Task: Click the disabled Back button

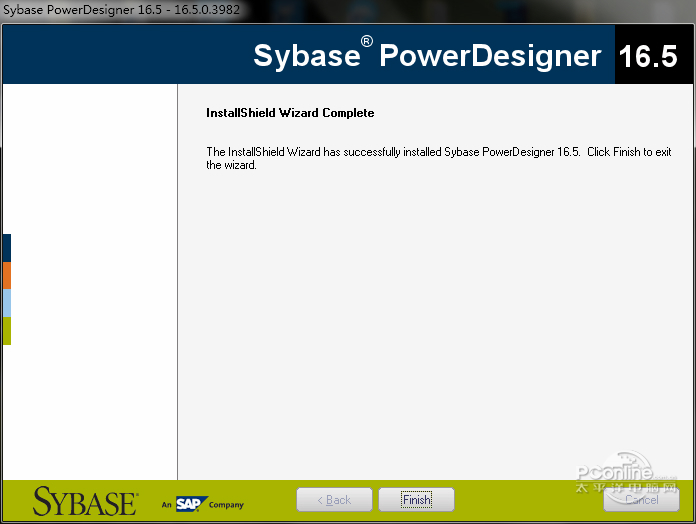Action: coord(334,500)
